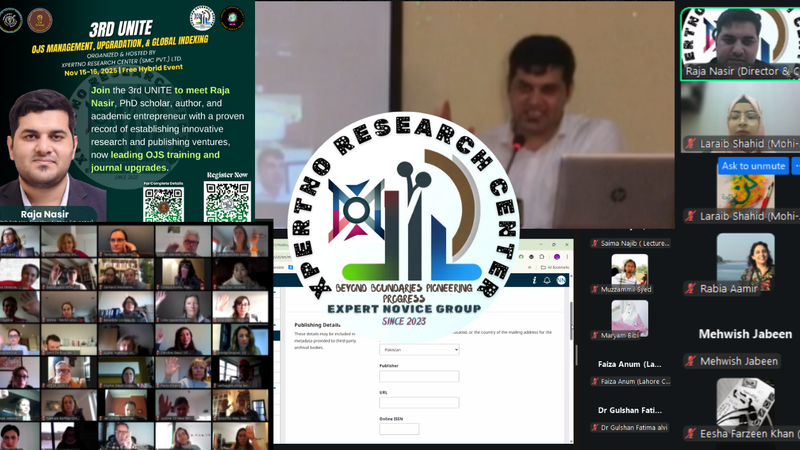The image size is (800, 450).
Task: Open the Pakistan country dropdown
Action: (419, 350)
